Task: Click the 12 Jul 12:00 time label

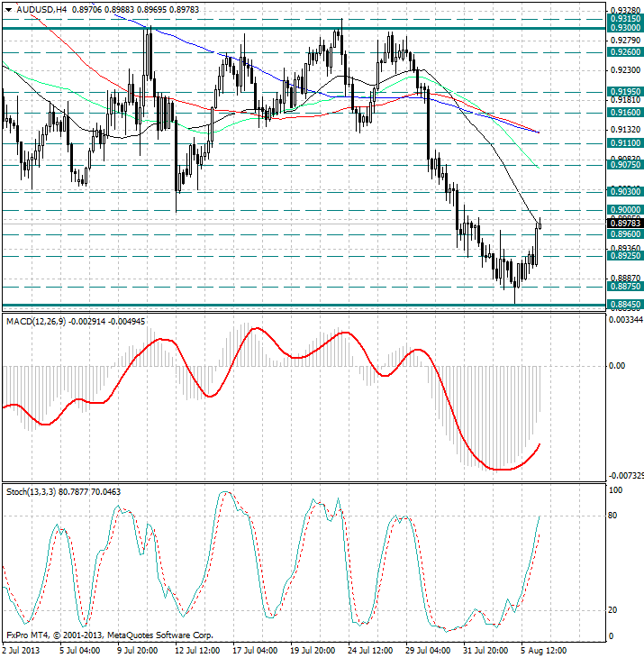Action: pyautogui.click(x=197, y=651)
